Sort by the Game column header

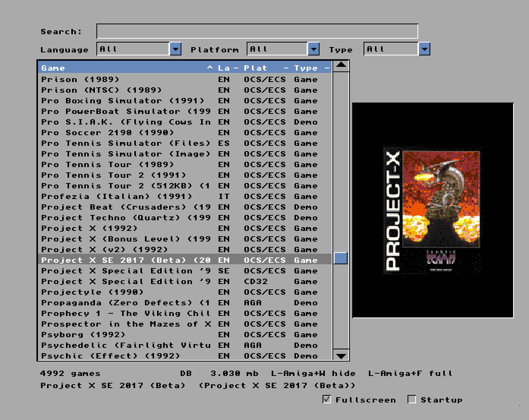(128, 68)
